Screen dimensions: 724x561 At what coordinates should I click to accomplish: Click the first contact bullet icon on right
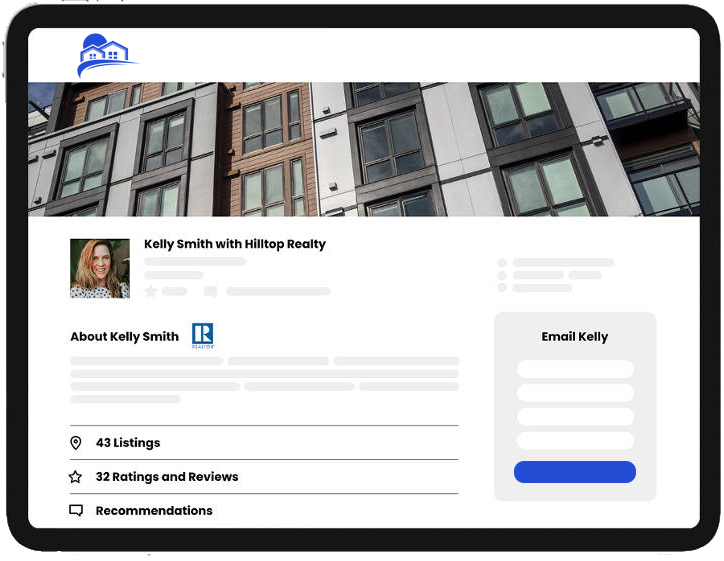(x=502, y=263)
